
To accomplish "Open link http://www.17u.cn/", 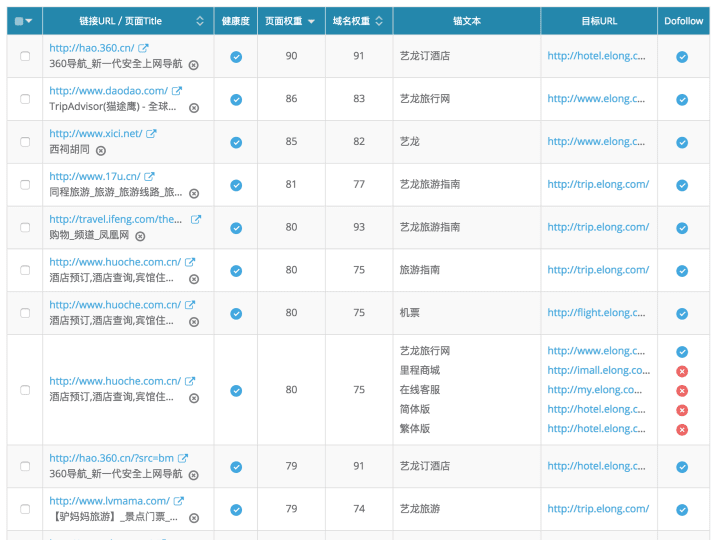I will [x=95, y=176].
